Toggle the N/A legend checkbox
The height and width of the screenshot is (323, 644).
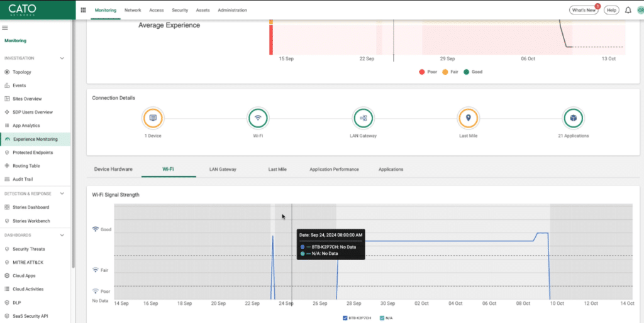381,319
